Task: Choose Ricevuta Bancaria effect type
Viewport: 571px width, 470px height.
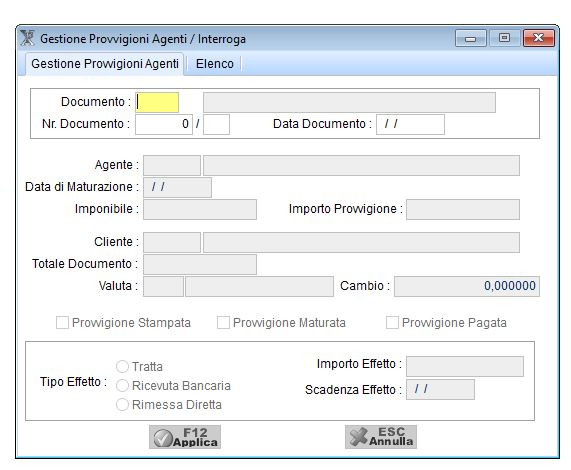Action: (122, 386)
